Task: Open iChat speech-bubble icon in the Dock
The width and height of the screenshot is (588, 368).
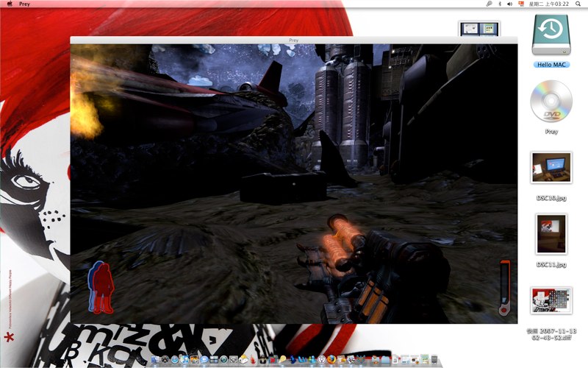Action: (204, 359)
